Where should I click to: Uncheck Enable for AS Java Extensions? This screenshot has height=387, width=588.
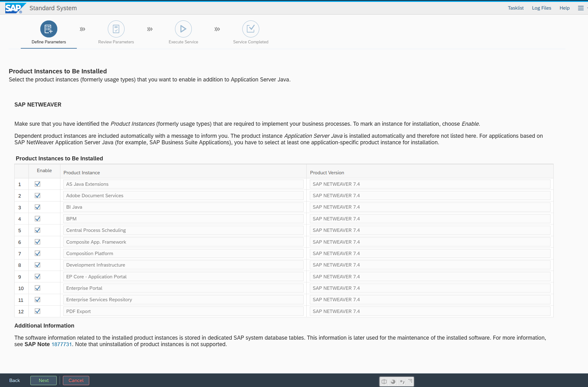point(37,184)
